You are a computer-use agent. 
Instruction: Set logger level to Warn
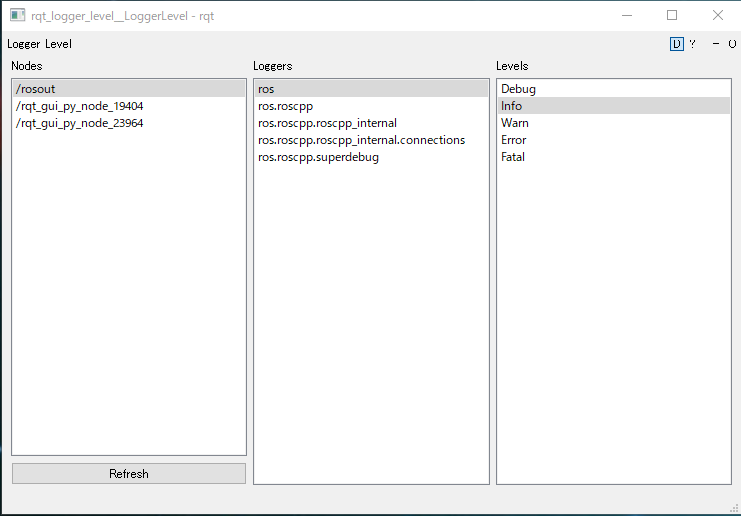(515, 123)
